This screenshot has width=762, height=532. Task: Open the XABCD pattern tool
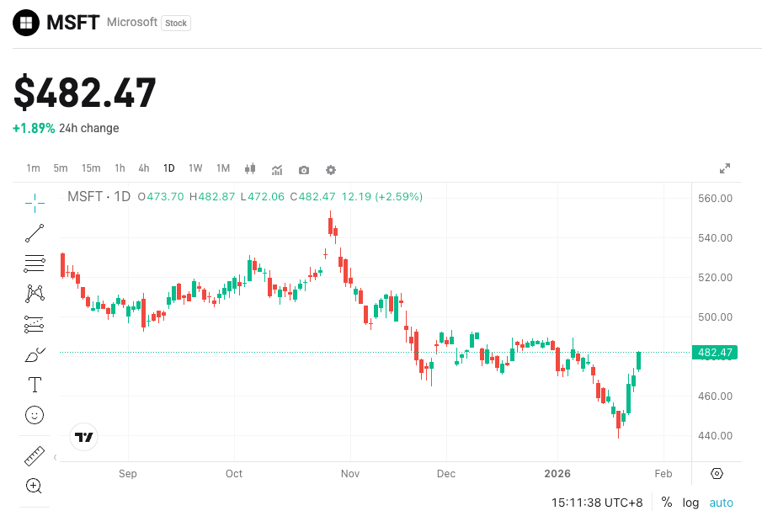point(34,293)
